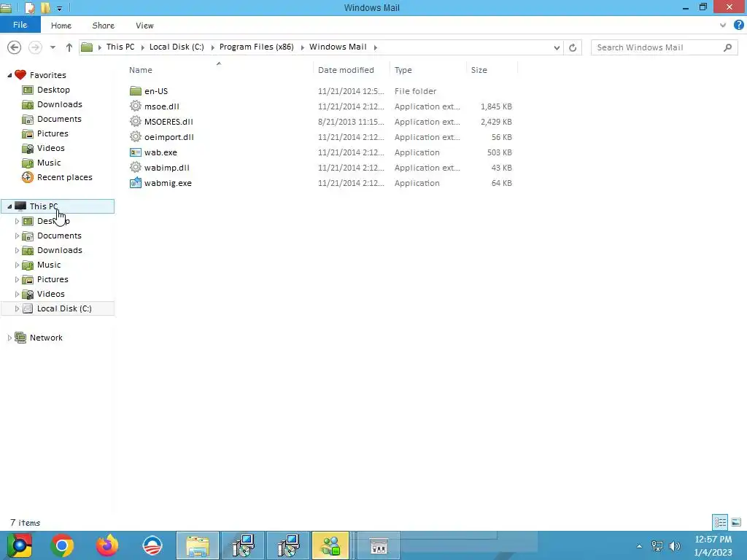The width and height of the screenshot is (747, 560).
Task: Open the address bar history dropdown
Action: tap(557, 47)
